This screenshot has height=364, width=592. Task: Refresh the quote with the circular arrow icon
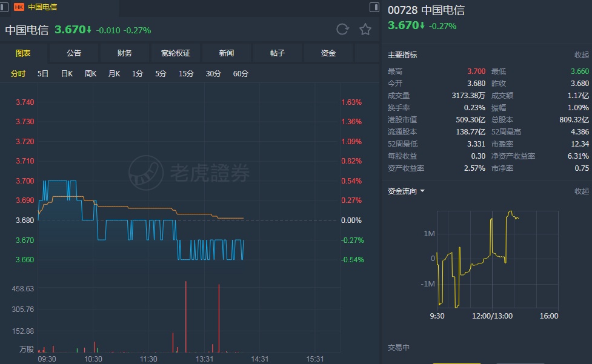[342, 29]
